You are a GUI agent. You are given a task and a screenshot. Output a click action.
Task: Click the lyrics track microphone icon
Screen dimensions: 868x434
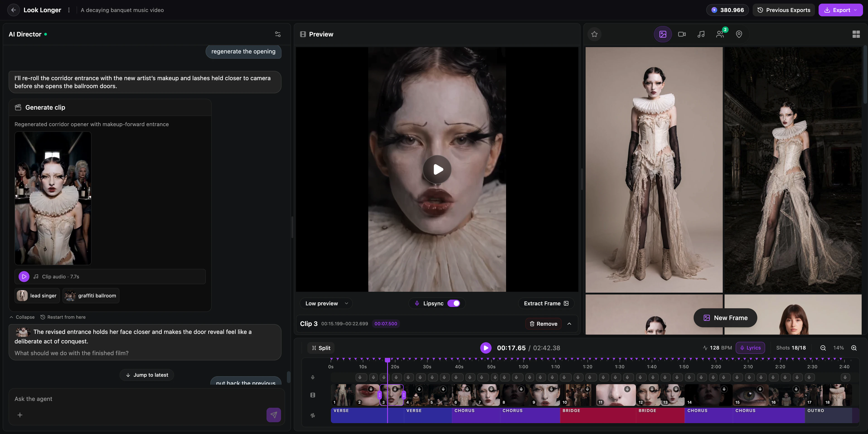[x=313, y=377]
